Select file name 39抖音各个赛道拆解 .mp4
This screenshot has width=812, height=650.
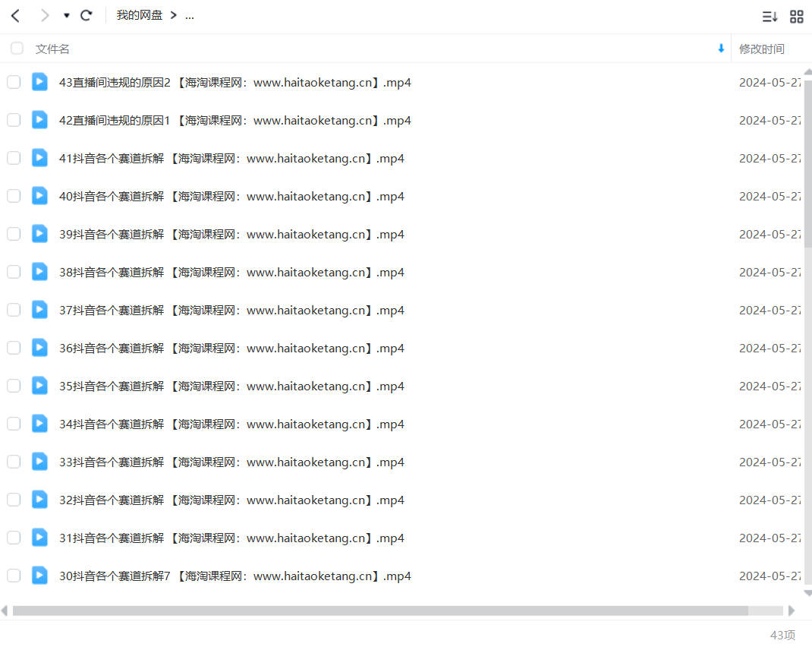pyautogui.click(x=231, y=235)
